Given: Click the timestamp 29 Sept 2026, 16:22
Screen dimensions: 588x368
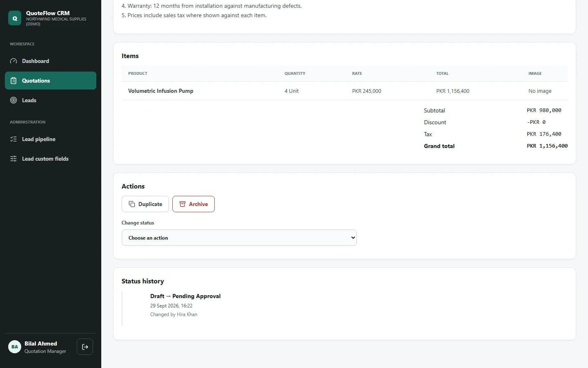Looking at the screenshot, I should (x=171, y=306).
